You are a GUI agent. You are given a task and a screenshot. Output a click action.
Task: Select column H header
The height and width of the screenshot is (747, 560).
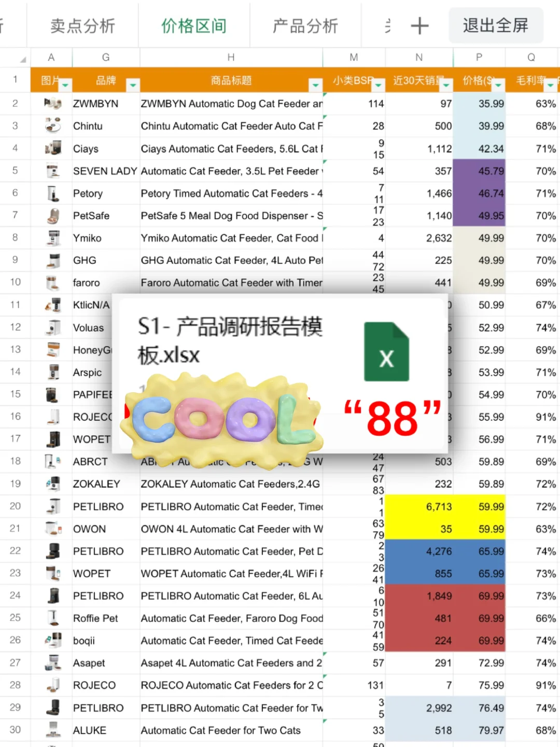(x=231, y=58)
